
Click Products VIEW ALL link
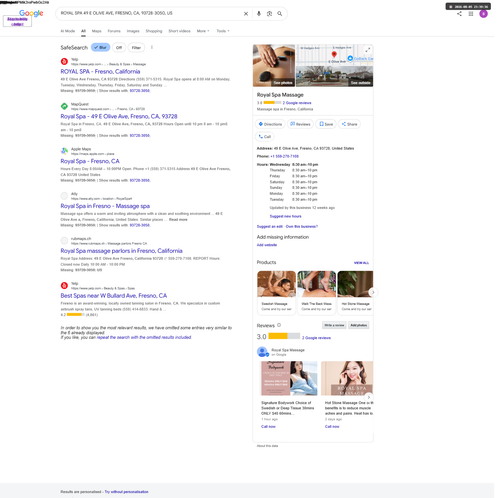pos(361,263)
